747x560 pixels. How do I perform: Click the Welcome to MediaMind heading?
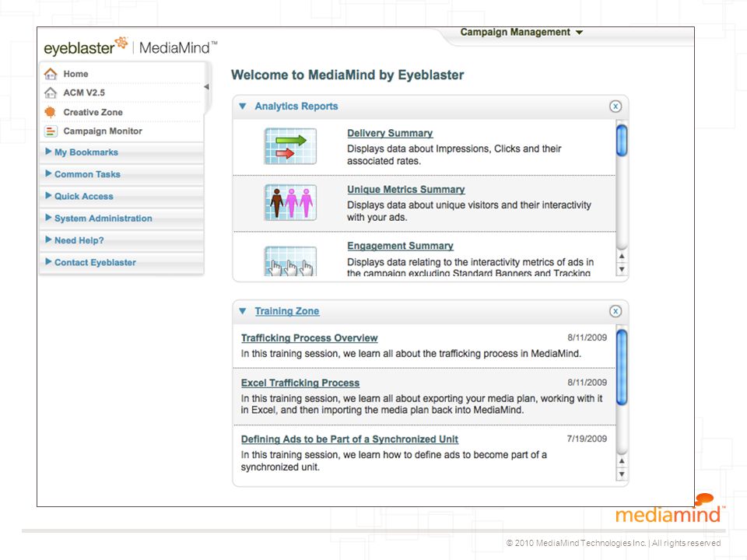(x=347, y=75)
